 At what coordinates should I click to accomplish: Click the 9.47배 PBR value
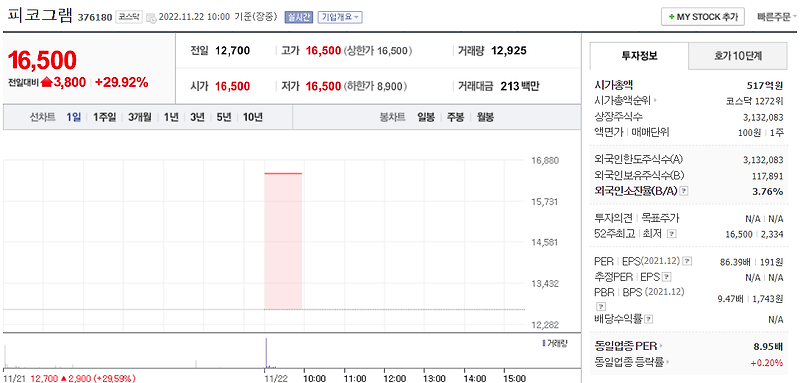(x=732, y=299)
